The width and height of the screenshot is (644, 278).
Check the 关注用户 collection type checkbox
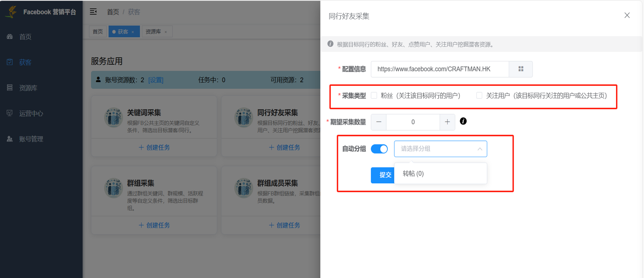479,95
